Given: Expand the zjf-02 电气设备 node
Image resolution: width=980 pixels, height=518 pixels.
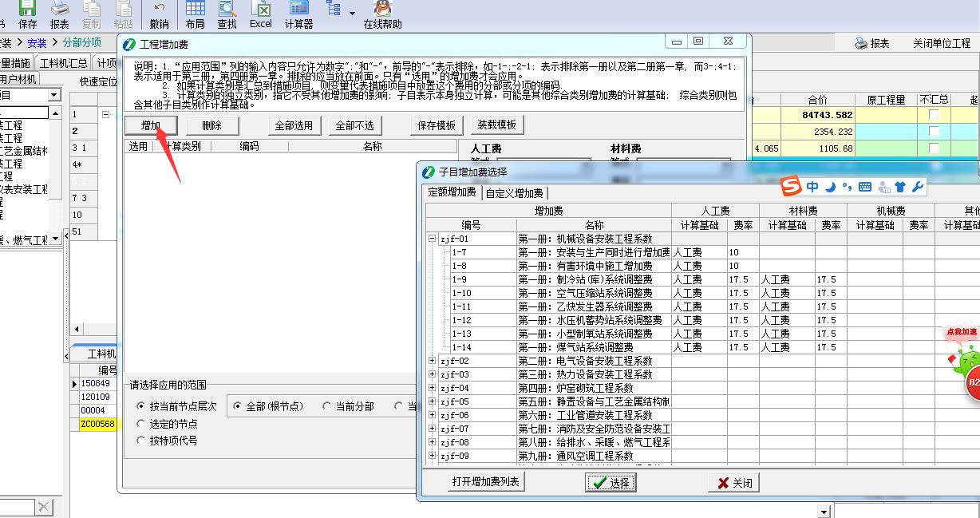Looking at the screenshot, I should click(433, 361).
